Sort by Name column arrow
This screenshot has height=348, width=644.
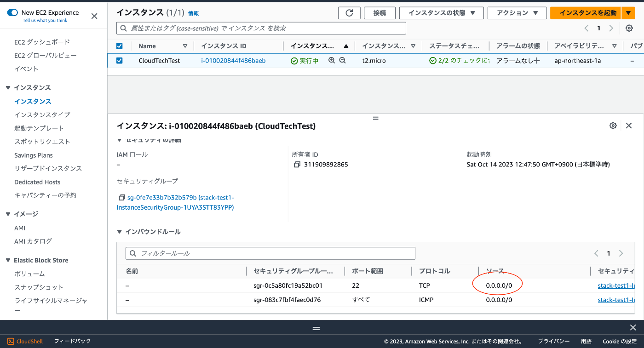pos(185,46)
